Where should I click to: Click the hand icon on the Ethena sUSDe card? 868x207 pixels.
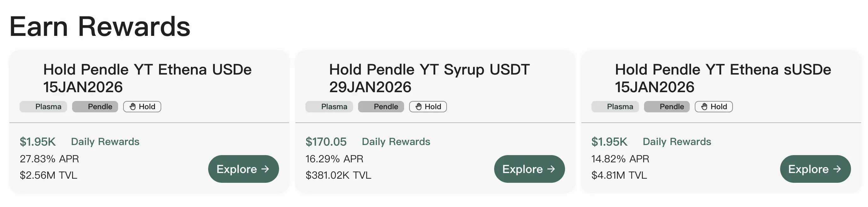[704, 107]
